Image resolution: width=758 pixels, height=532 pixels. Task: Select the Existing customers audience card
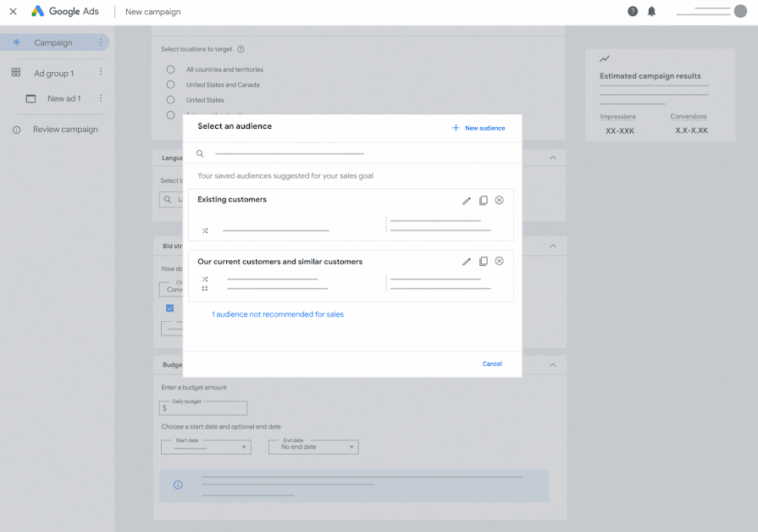(x=351, y=214)
